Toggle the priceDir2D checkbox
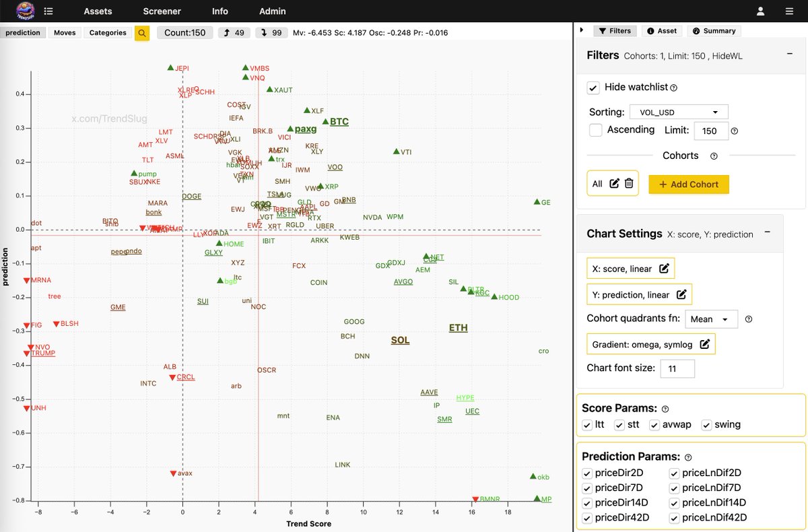This screenshot has width=808, height=532. pos(587,473)
